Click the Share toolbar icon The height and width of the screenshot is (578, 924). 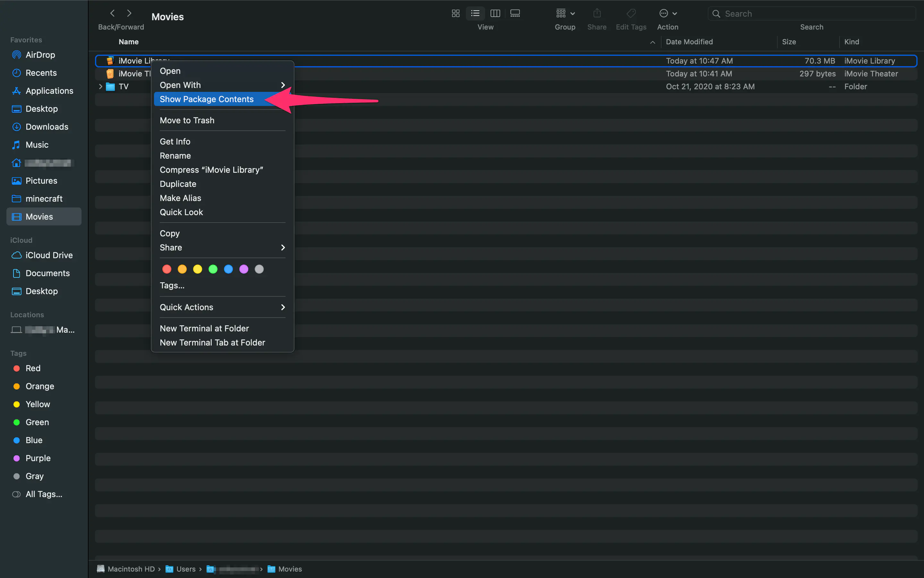(597, 13)
